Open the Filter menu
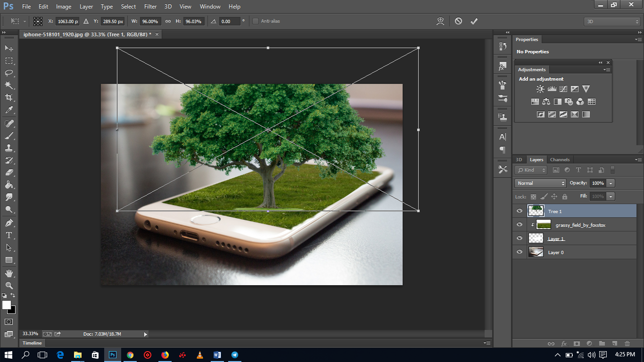The height and width of the screenshot is (362, 644). click(x=150, y=7)
